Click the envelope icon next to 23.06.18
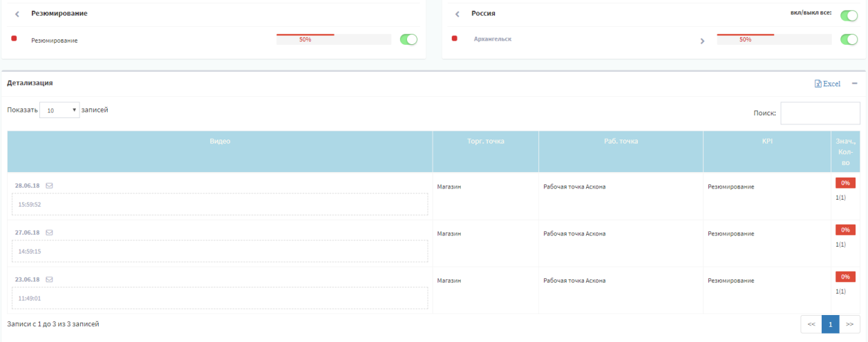This screenshot has height=342, width=868. [x=49, y=280]
